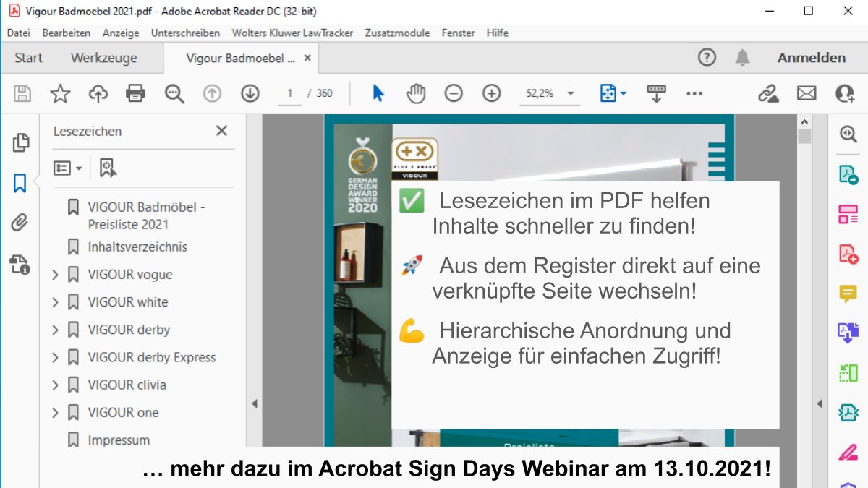This screenshot has width=868, height=488.
Task: Find the current bookmark icon
Action: (x=108, y=168)
